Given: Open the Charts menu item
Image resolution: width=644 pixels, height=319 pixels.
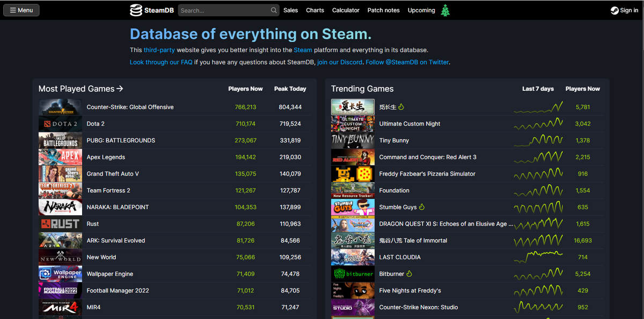Looking at the screenshot, I should coord(315,10).
